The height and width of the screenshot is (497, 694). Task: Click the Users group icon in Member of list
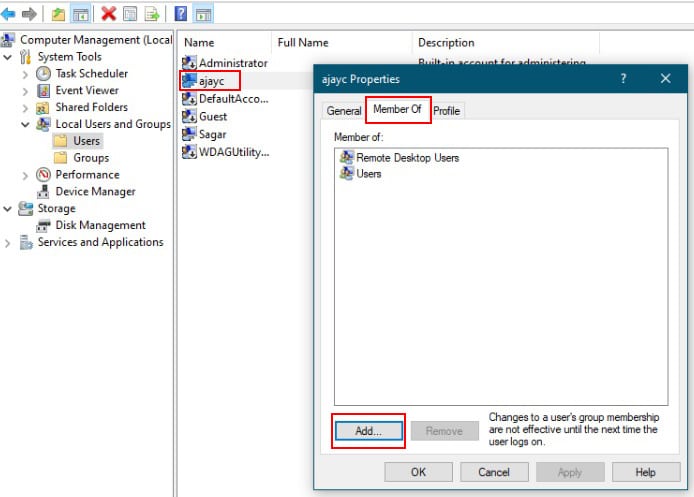pos(347,173)
